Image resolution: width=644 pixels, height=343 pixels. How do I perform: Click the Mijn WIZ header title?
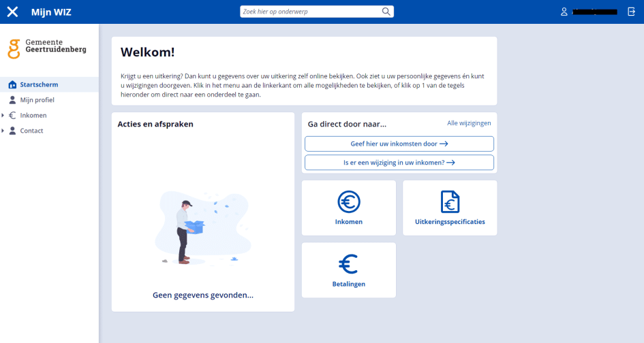[51, 12]
